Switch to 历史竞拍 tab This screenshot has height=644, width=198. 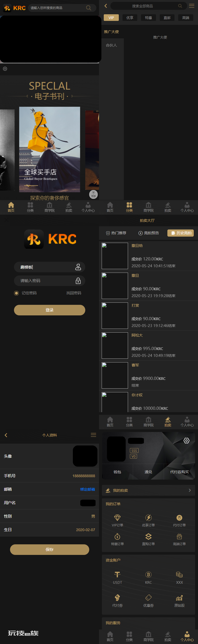pos(181,233)
